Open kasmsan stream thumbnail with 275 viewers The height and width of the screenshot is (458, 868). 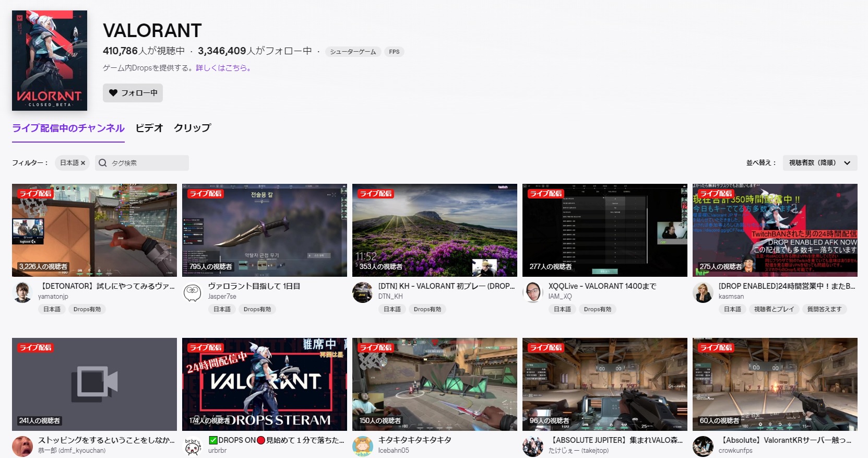(x=775, y=230)
